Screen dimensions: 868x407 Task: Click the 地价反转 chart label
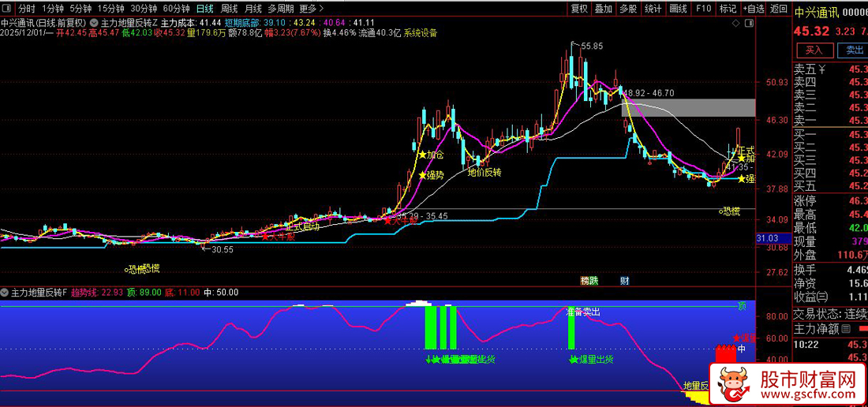(485, 173)
